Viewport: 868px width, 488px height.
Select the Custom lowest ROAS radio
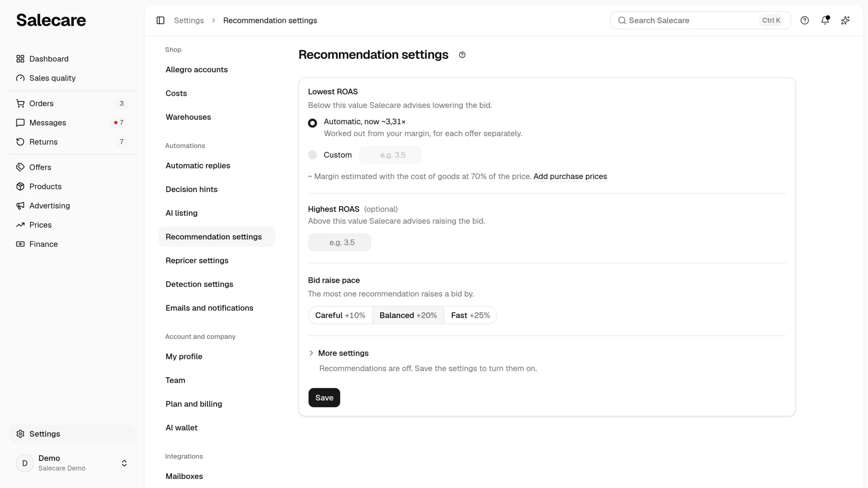(312, 155)
